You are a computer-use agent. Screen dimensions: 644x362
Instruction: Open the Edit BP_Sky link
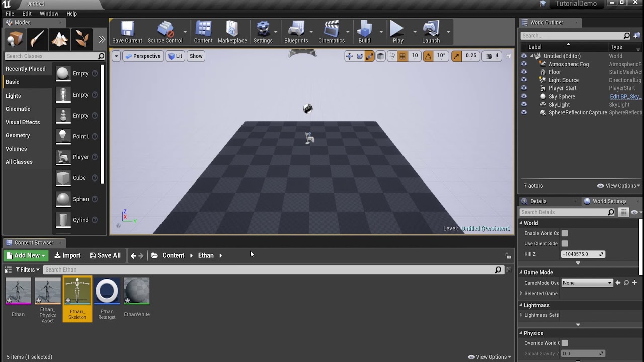(x=625, y=97)
